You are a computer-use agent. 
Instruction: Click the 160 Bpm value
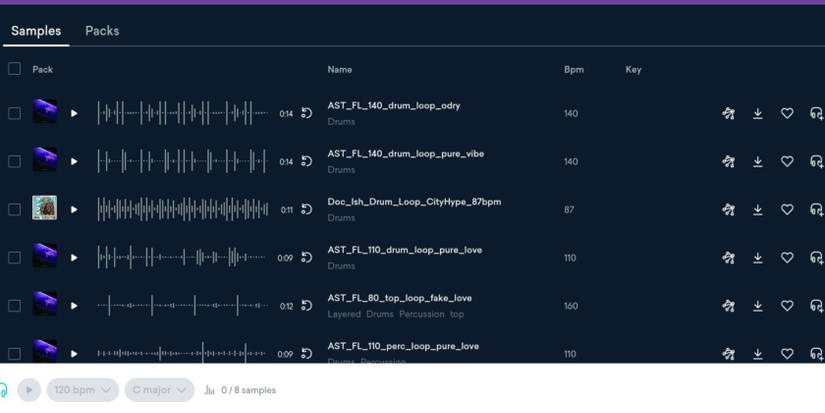tap(571, 306)
